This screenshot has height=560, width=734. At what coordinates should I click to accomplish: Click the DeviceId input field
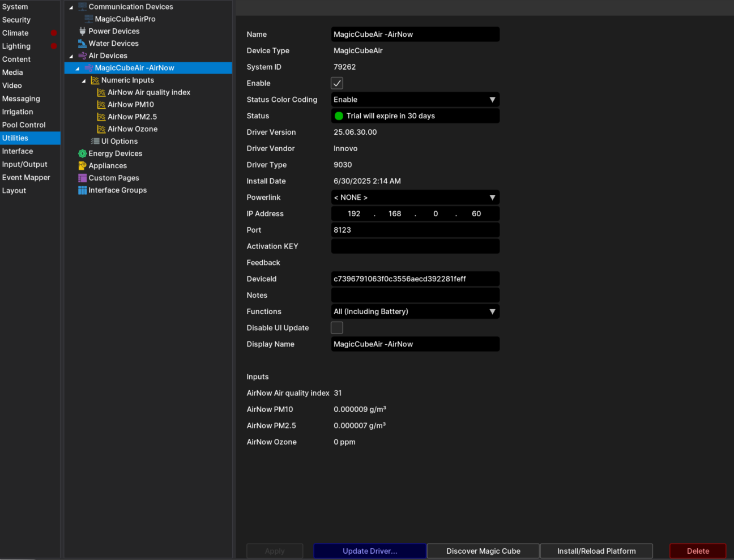[x=415, y=279]
